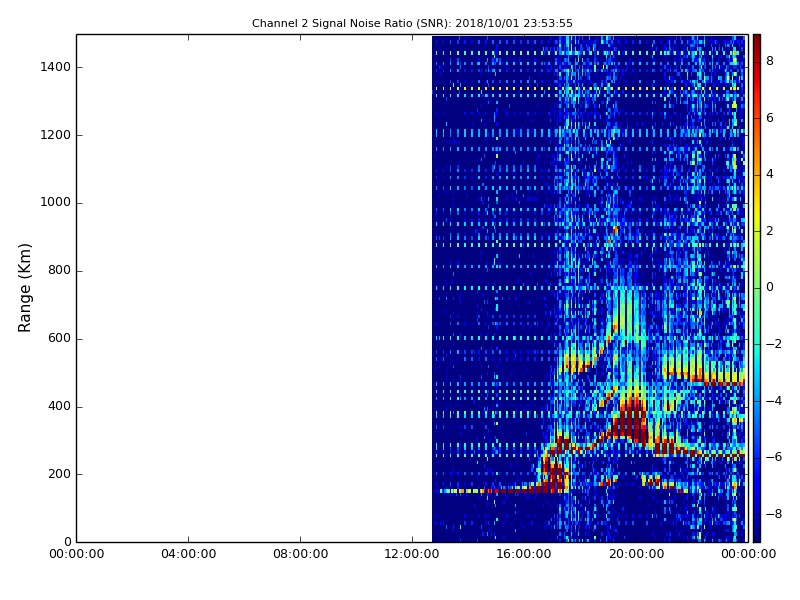Click the 1400 range tick label

[x=56, y=67]
